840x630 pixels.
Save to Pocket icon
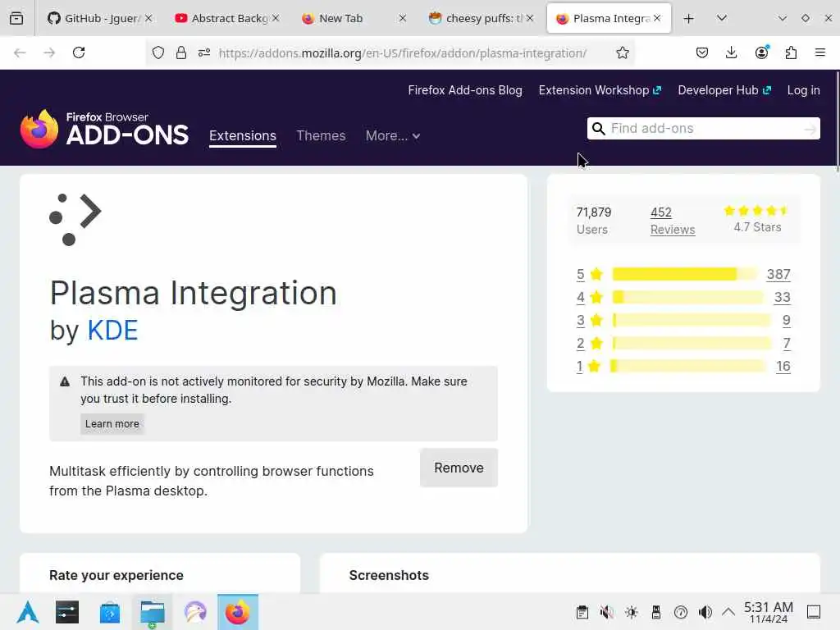702,52
